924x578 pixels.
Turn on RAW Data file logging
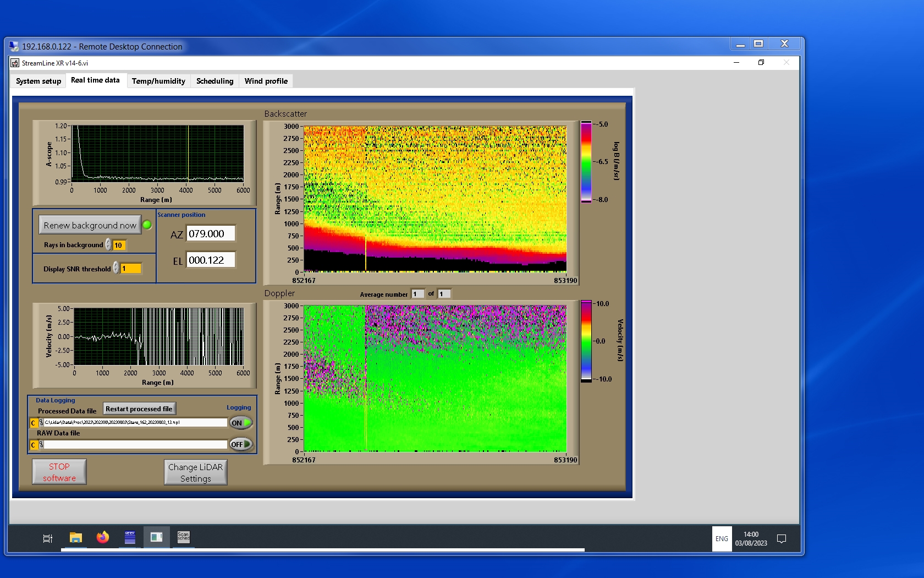(x=241, y=444)
